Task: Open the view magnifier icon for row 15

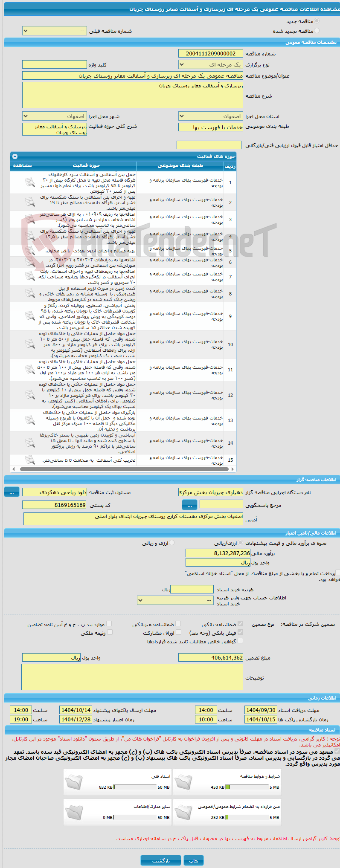Action: click(29, 460)
